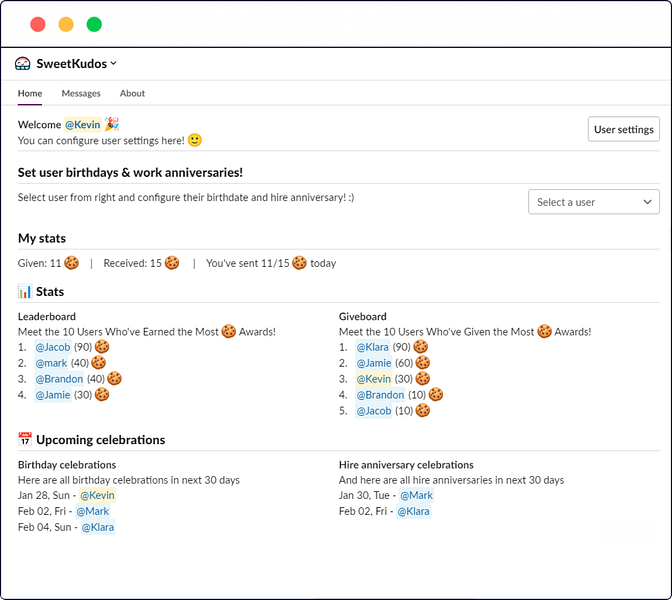672x600 pixels.
Task: Select the Home tab
Action: pos(30,93)
